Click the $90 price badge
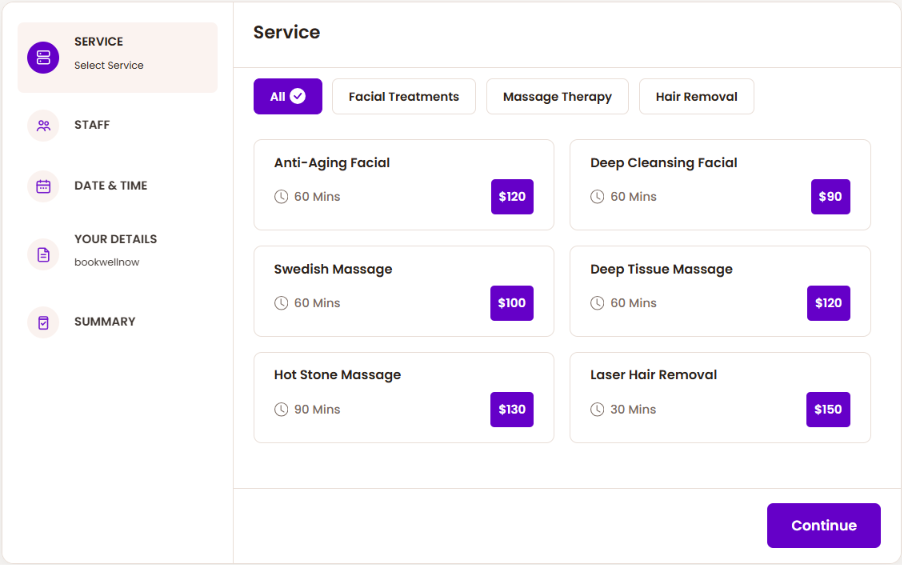Image resolution: width=902 pixels, height=565 pixels. pyautogui.click(x=830, y=197)
